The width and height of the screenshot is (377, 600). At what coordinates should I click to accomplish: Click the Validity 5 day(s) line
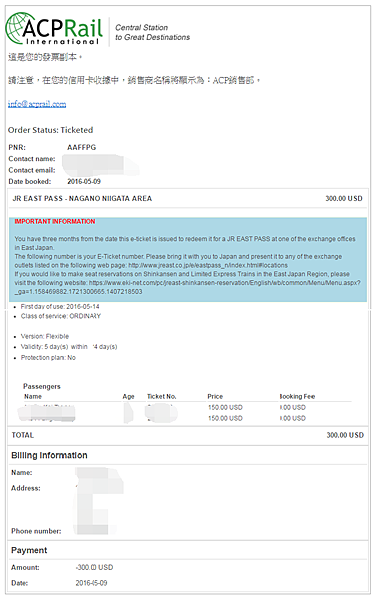(69, 347)
